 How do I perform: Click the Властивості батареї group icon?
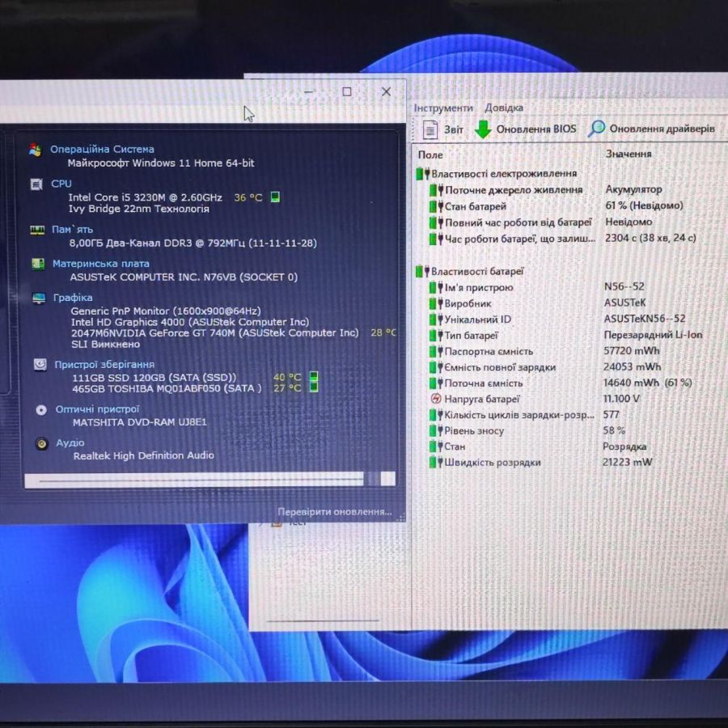tap(422, 271)
